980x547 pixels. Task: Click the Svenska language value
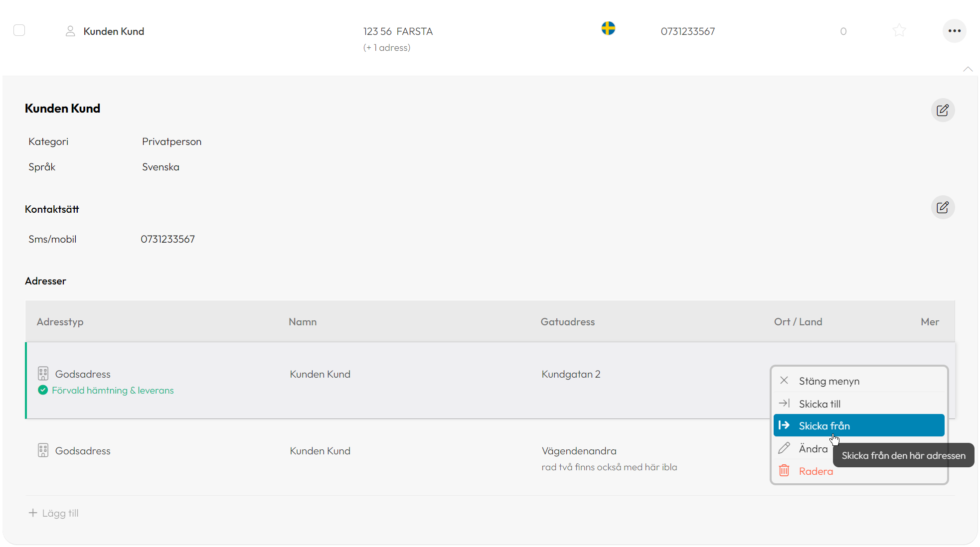coord(161,167)
